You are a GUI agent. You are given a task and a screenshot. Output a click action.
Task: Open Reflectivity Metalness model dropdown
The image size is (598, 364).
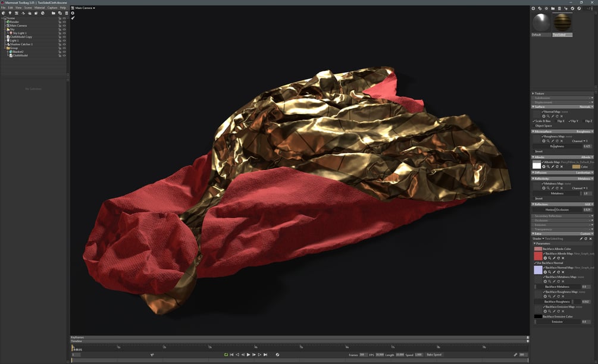click(x=586, y=178)
